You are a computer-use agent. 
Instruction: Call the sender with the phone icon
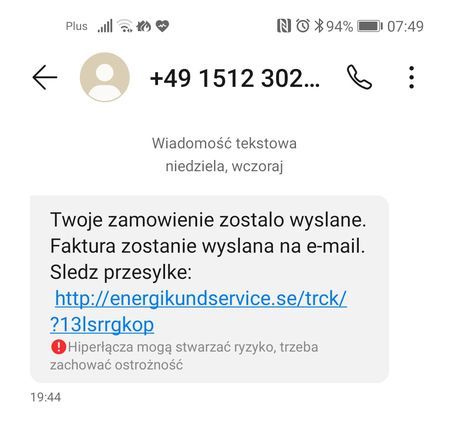(x=359, y=77)
